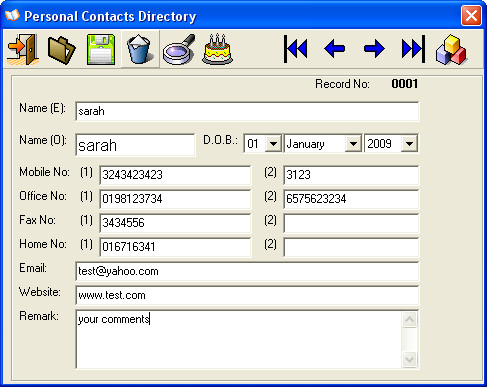
Task: Open birthday cake reminder icon
Action: click(x=218, y=49)
